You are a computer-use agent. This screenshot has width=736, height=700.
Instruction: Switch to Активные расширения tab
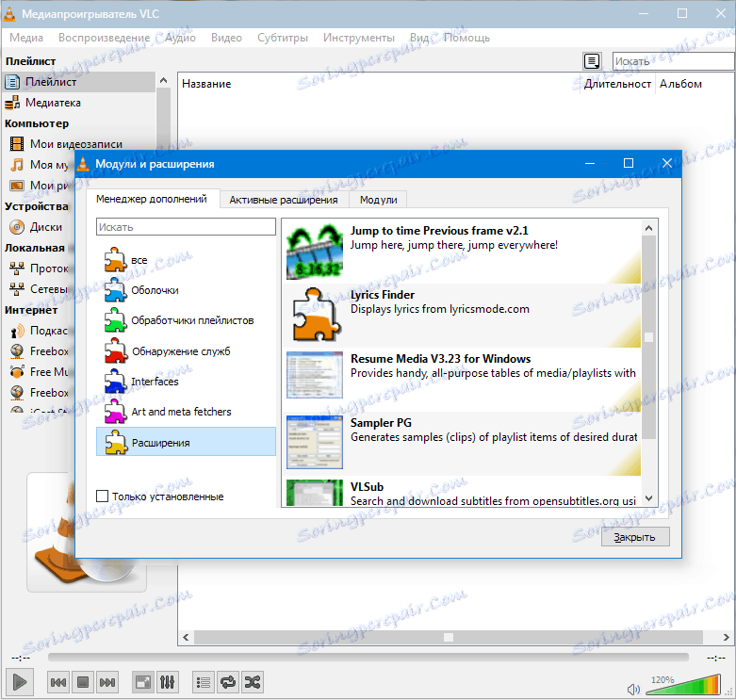click(x=284, y=200)
